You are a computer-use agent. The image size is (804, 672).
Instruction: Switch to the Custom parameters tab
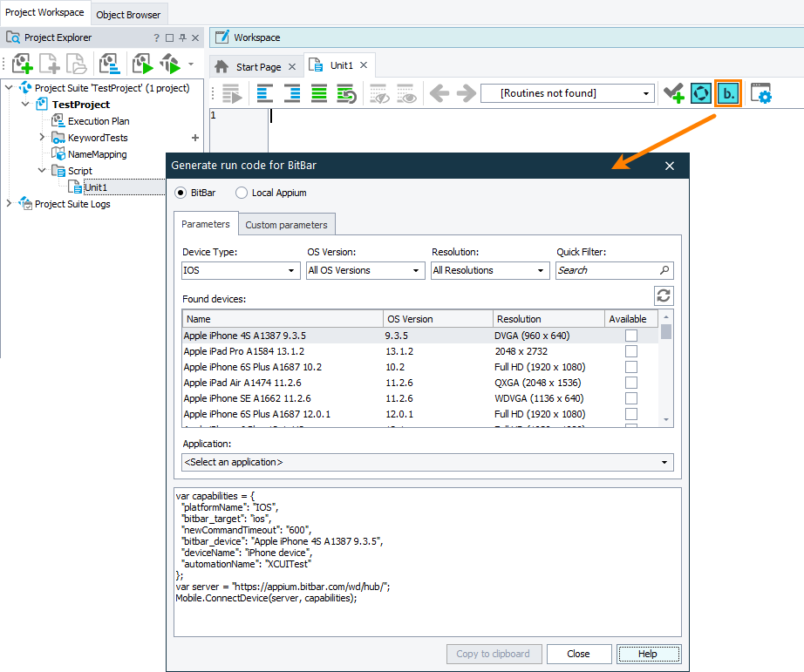coord(286,224)
